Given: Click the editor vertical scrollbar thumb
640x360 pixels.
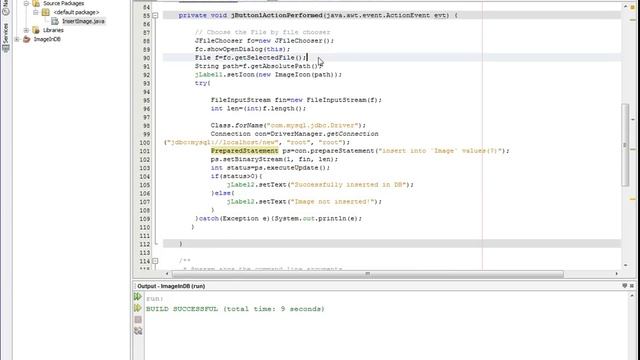Looking at the screenshot, I should tap(625, 145).
